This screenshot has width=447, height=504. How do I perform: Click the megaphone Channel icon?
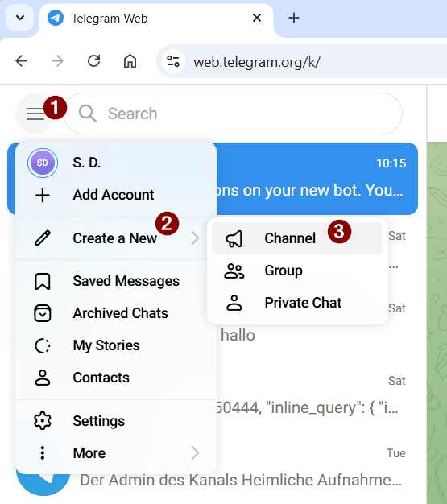click(234, 238)
